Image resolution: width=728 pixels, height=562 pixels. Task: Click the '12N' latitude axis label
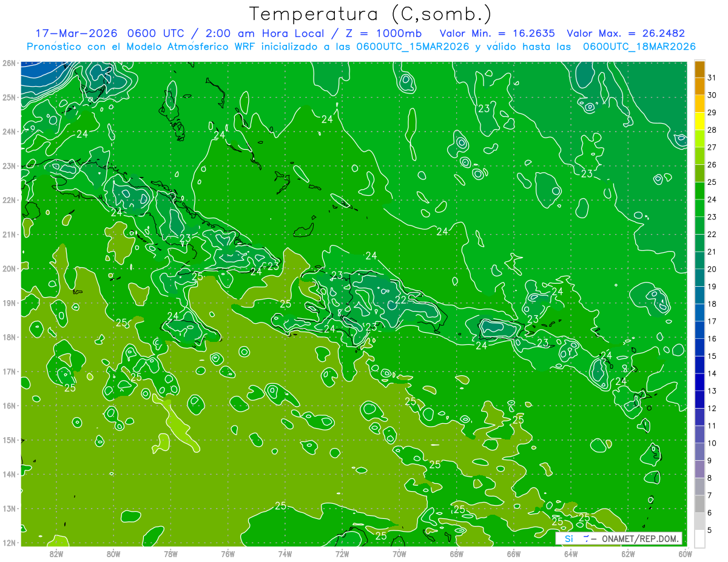pos(8,543)
